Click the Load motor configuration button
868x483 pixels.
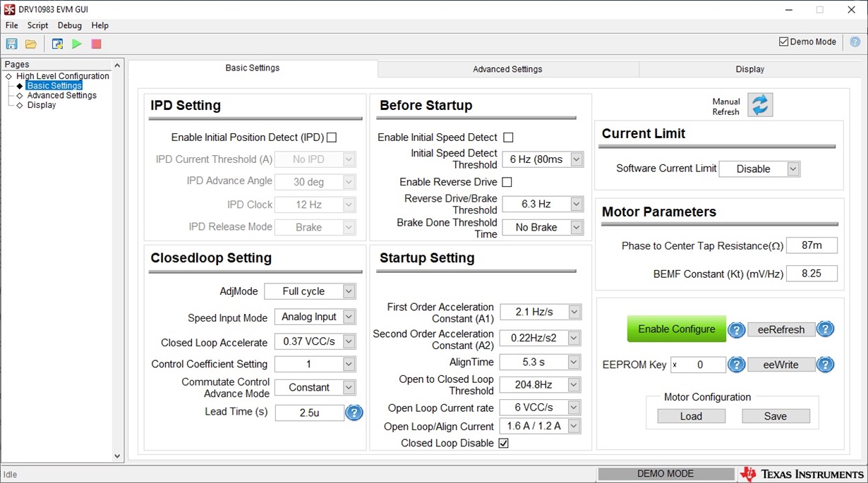[691, 416]
